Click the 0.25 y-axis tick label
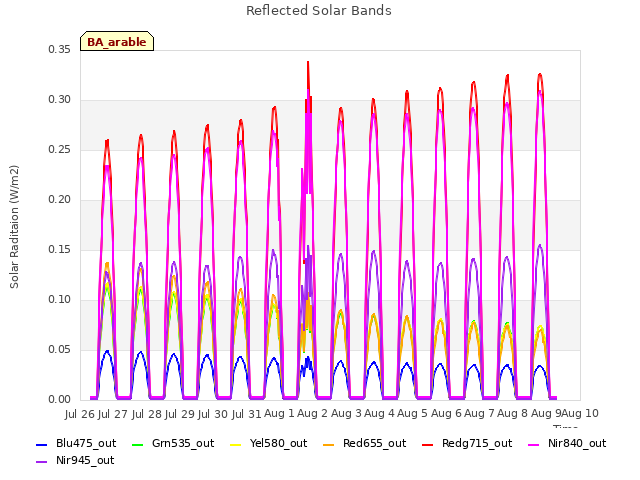This screenshot has height=480, width=640. (x=60, y=150)
